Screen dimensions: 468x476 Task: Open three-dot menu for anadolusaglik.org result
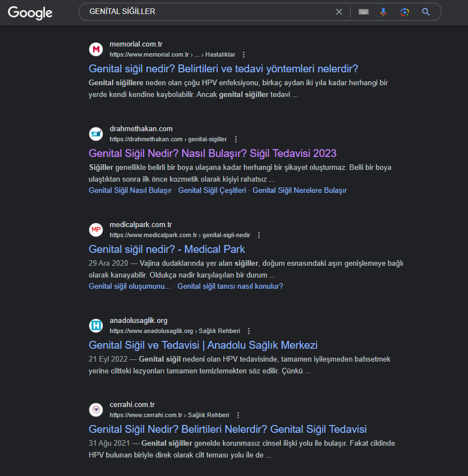pyautogui.click(x=249, y=331)
